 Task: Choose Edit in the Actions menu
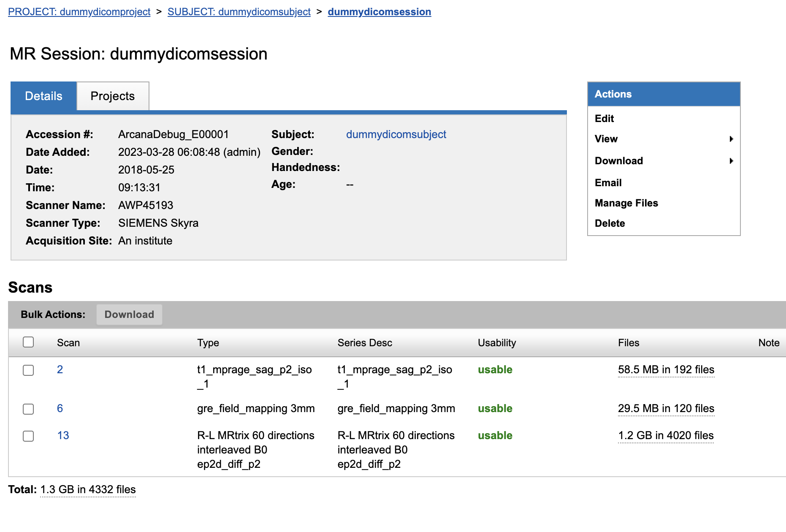click(x=604, y=119)
